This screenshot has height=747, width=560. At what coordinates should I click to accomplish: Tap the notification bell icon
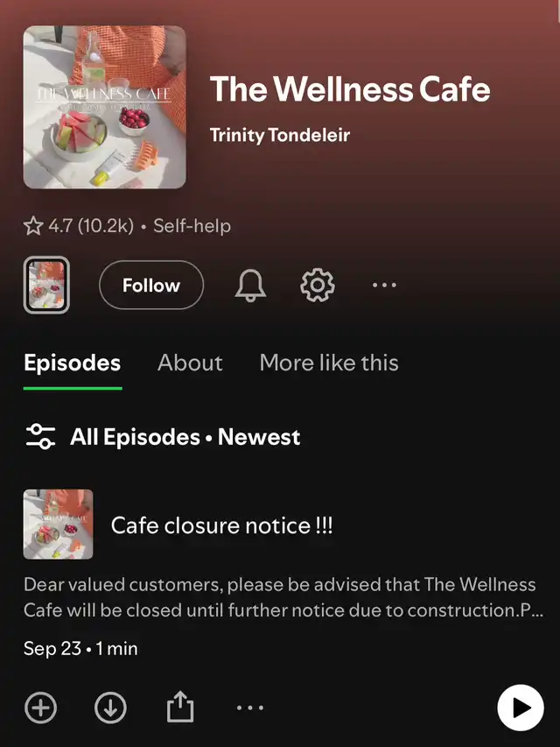click(x=250, y=285)
